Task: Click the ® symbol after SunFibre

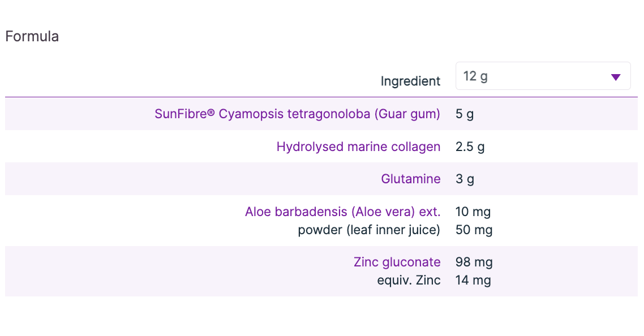Action: point(211,114)
